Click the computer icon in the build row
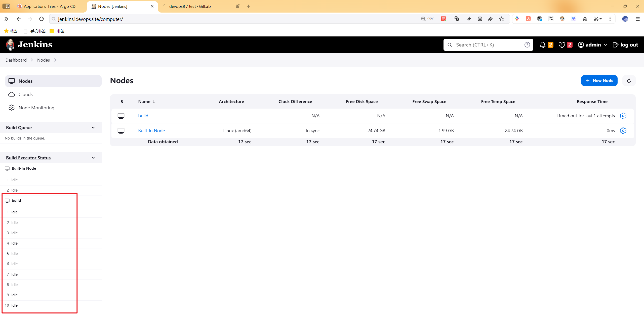 coord(121,116)
